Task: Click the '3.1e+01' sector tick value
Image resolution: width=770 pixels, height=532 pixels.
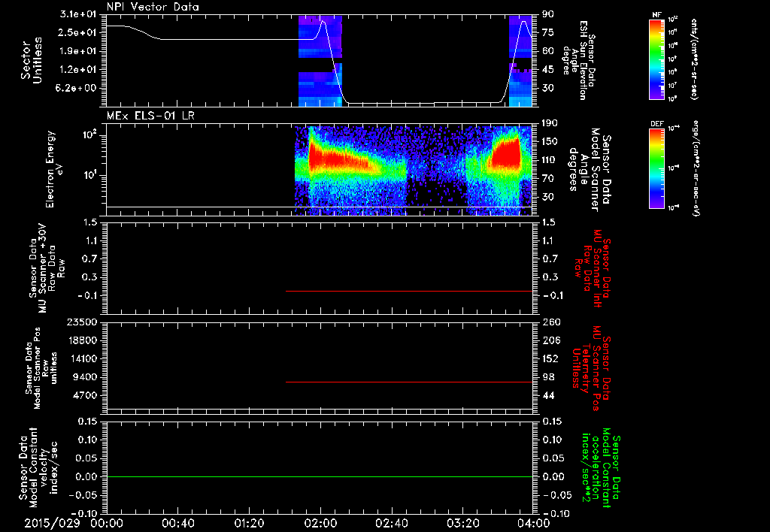Action: coord(78,14)
